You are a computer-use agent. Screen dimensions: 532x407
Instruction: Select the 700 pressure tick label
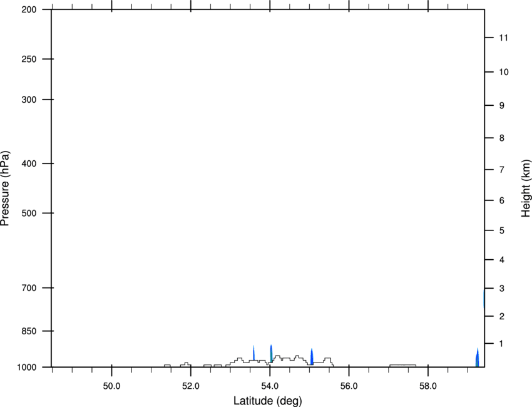(x=29, y=288)
